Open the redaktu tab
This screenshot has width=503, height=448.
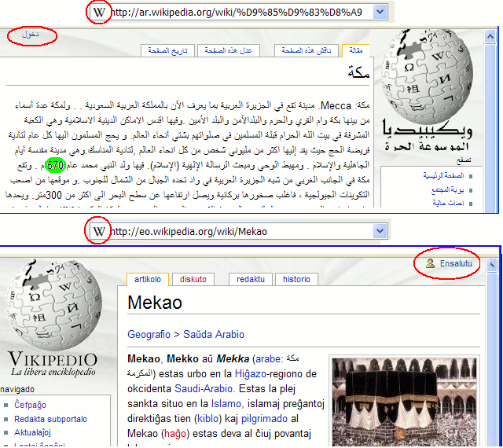tap(250, 279)
